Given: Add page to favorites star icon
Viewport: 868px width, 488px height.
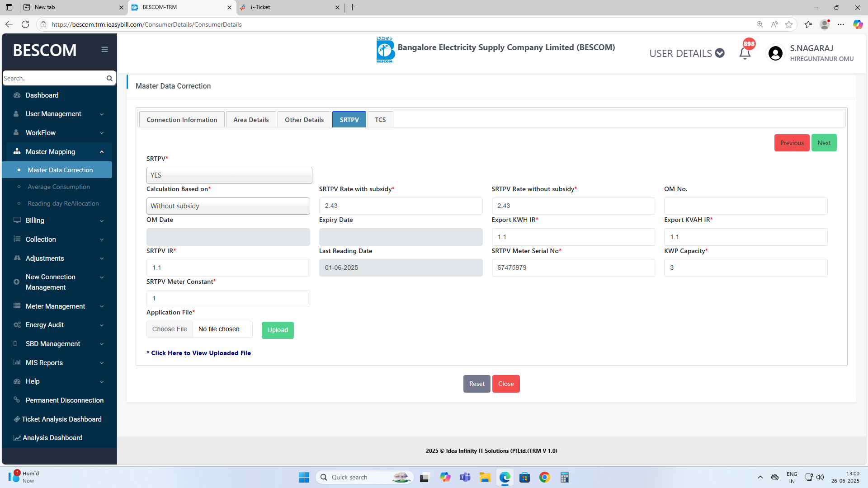Looking at the screenshot, I should pos(789,24).
